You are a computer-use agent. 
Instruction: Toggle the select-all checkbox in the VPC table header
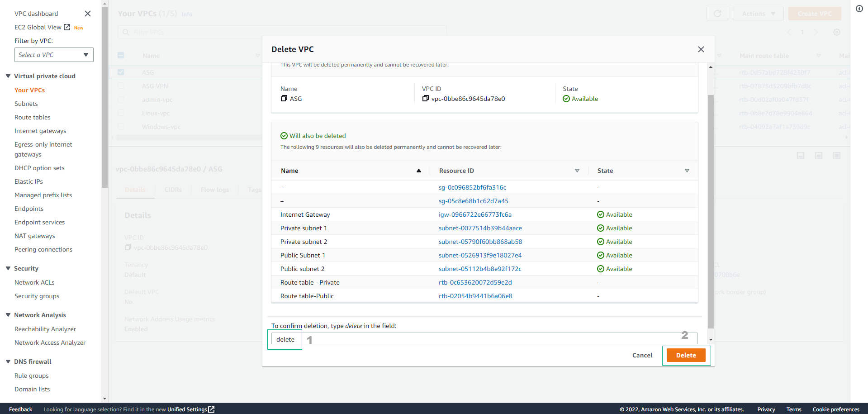pos(121,55)
